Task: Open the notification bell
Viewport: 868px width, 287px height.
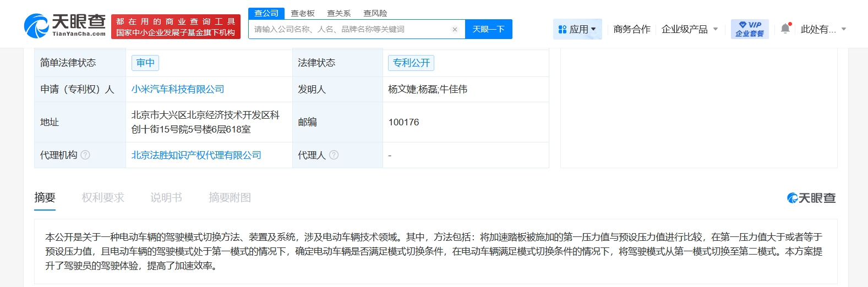Action: coord(785,29)
